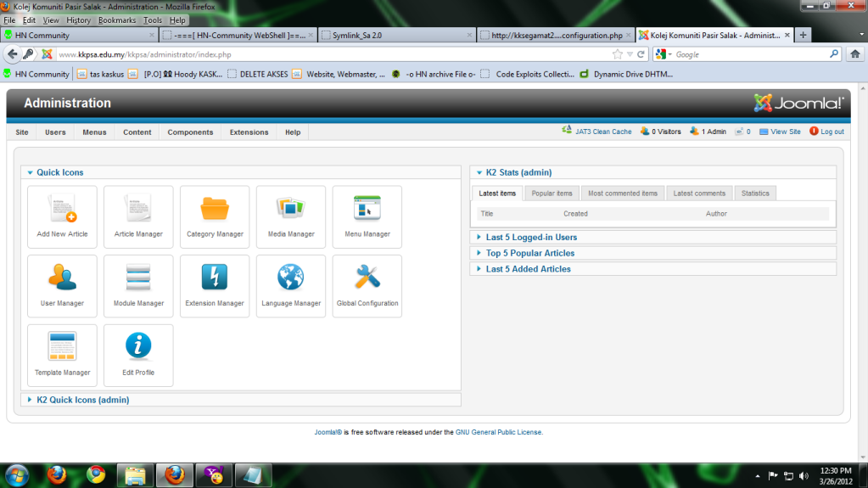Click the Firefox Google search field
The height and width of the screenshot is (488, 868).
pyautogui.click(x=747, y=54)
